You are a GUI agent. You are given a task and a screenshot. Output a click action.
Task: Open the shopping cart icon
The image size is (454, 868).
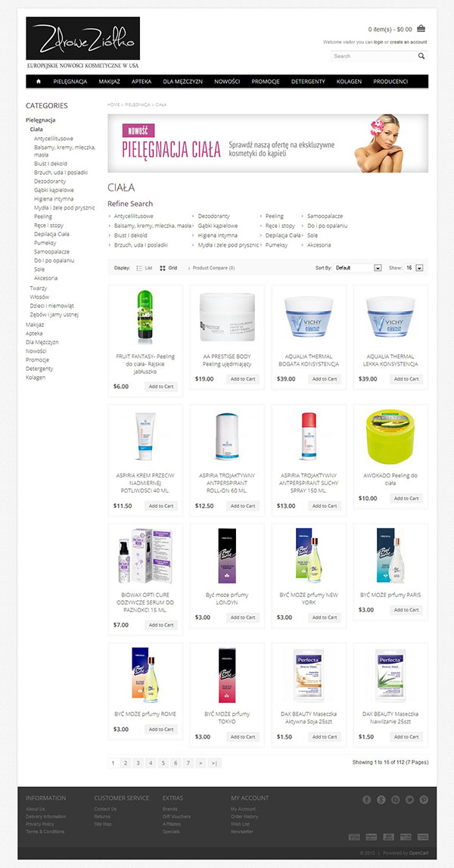421,29
